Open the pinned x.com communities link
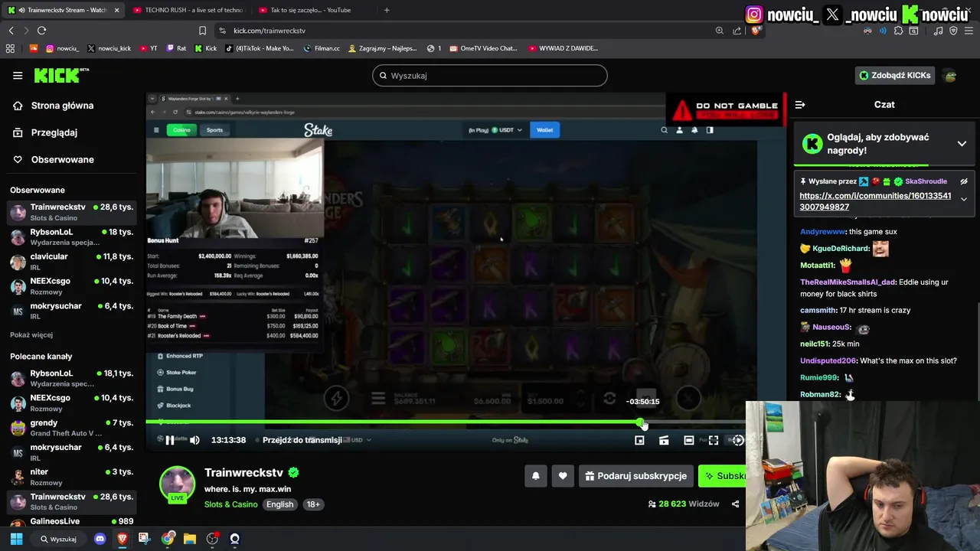Viewport: 980px width, 551px height. point(875,201)
